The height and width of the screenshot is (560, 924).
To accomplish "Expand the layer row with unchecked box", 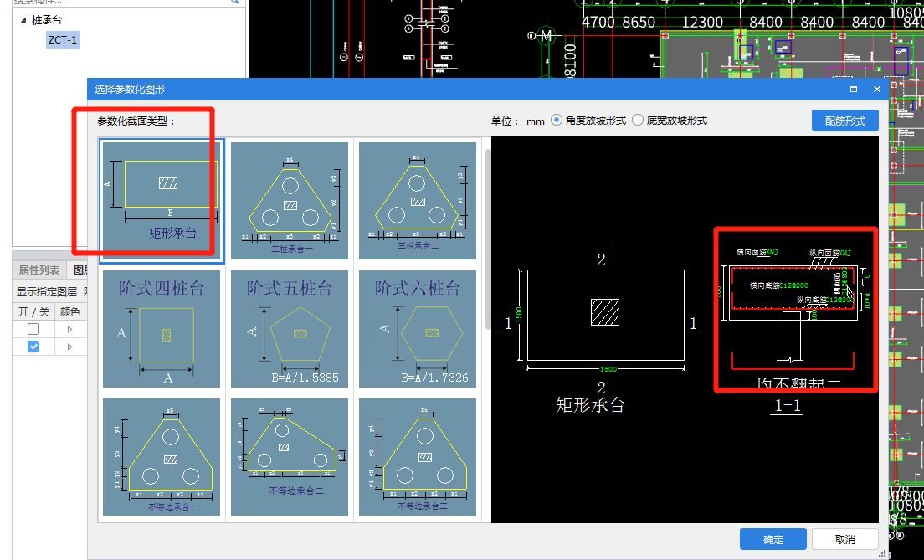I will point(69,329).
